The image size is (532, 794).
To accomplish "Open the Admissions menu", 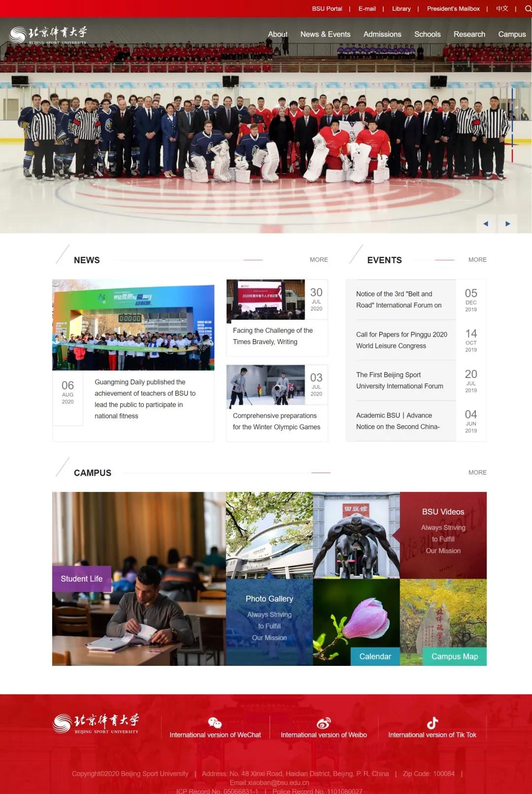I will point(382,34).
